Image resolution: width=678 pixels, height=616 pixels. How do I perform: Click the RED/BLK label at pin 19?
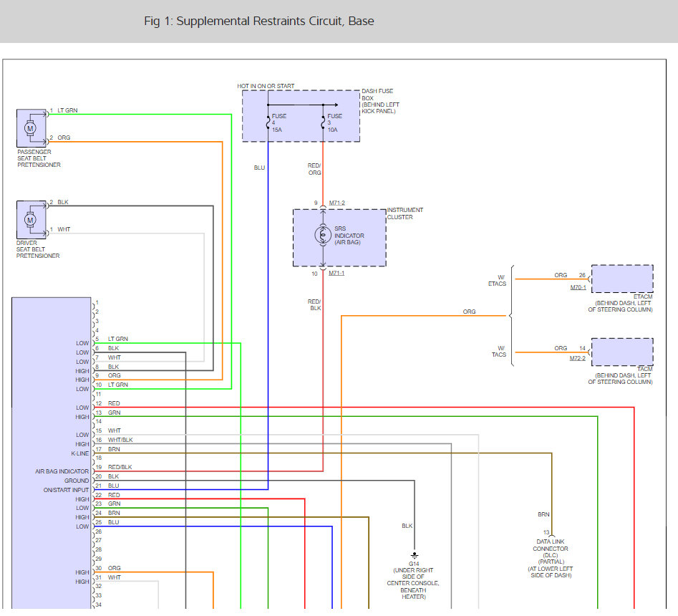click(120, 467)
